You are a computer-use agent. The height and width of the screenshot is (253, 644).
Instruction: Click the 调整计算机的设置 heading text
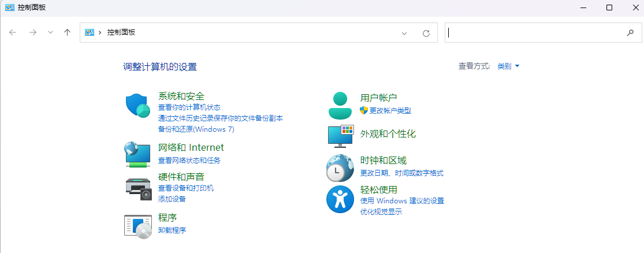(x=160, y=66)
